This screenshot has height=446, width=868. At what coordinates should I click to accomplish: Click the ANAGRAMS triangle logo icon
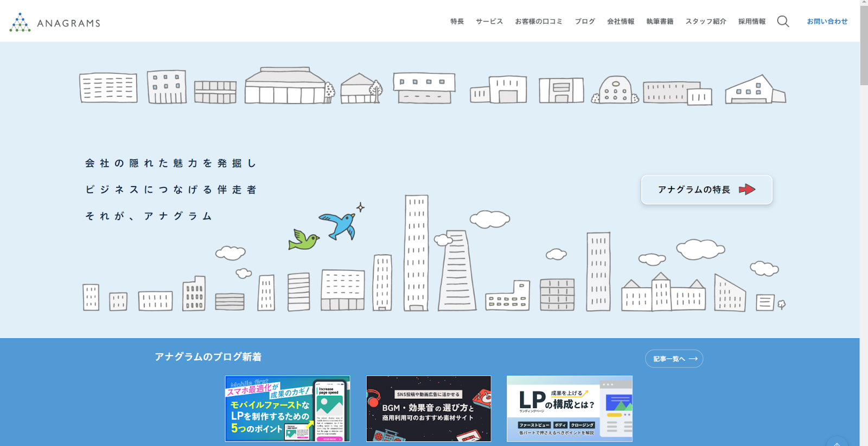20,23
